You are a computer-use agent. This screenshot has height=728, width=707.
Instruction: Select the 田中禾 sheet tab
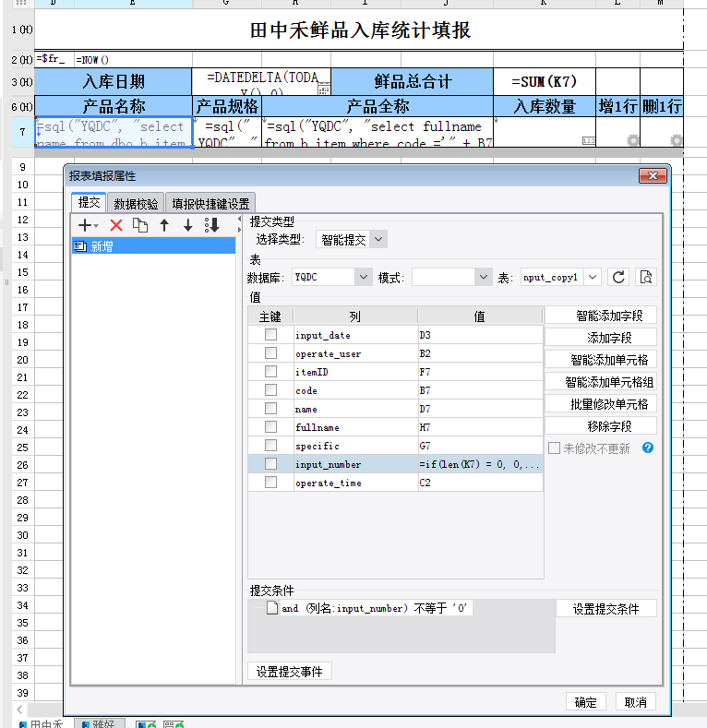(x=42, y=723)
